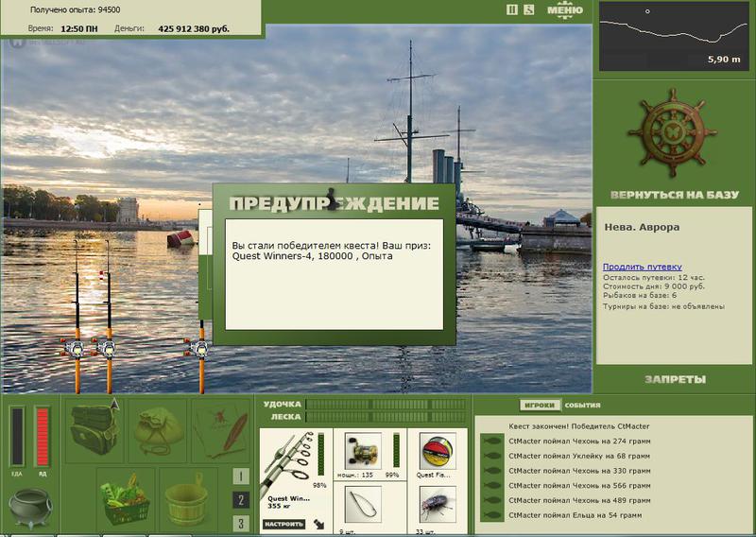Click the floating buoy in the water

point(181,238)
